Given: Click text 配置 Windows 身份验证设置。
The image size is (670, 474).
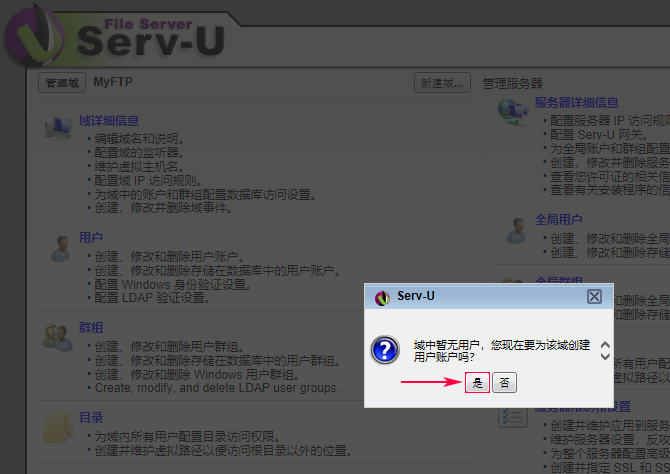Looking at the screenshot, I should point(173,284).
